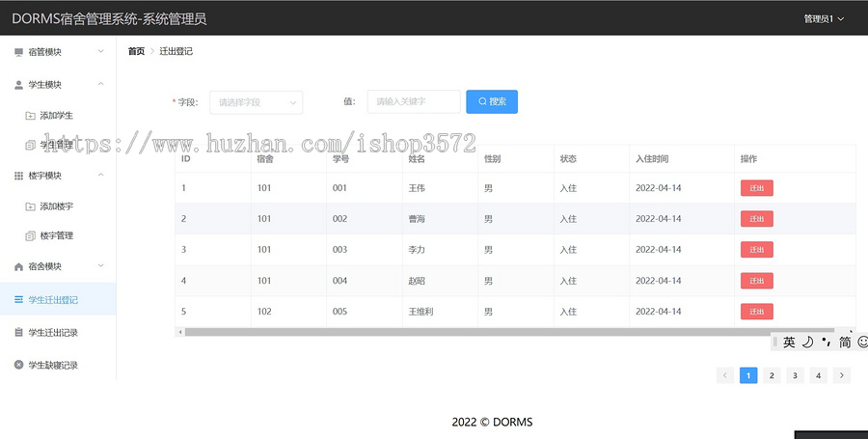Open 学生迁出记录 menu item
This screenshot has width=868, height=439.
[58, 332]
